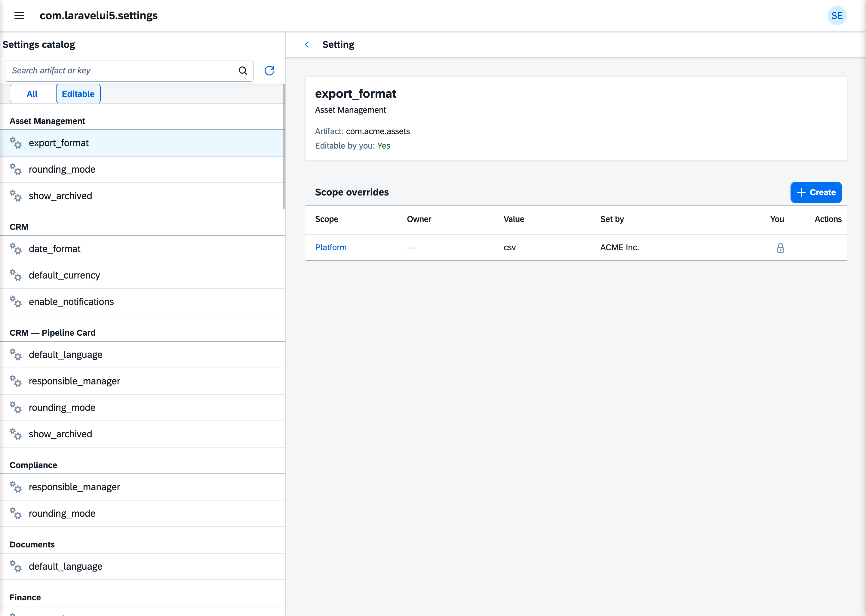This screenshot has height=616, width=866.
Task: Click gear icon beside Compliance responsible_manager
Action: click(16, 487)
